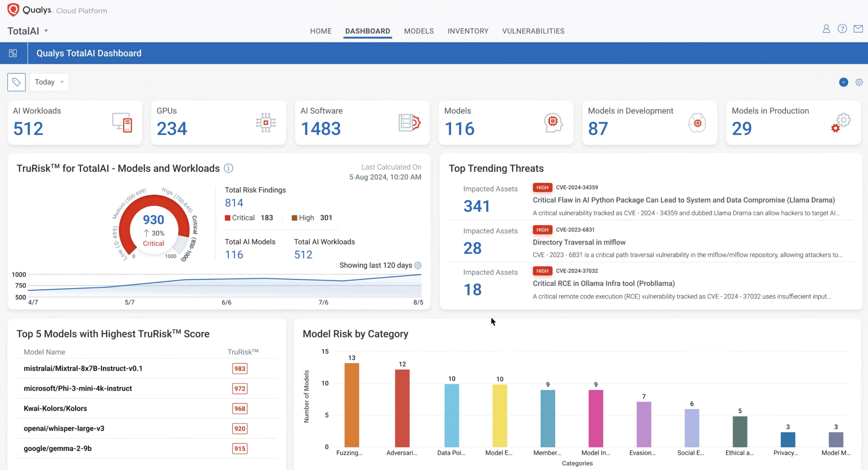Open the help question mark icon

pyautogui.click(x=842, y=29)
